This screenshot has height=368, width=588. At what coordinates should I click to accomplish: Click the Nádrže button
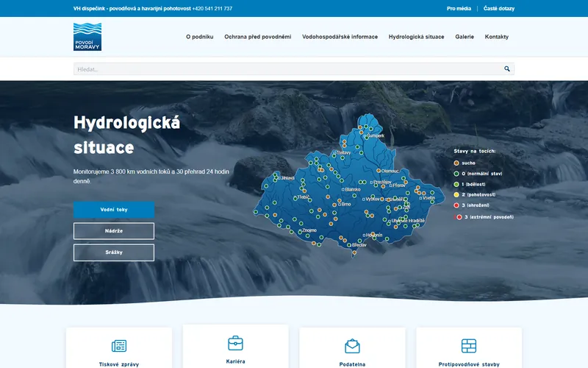pos(114,231)
